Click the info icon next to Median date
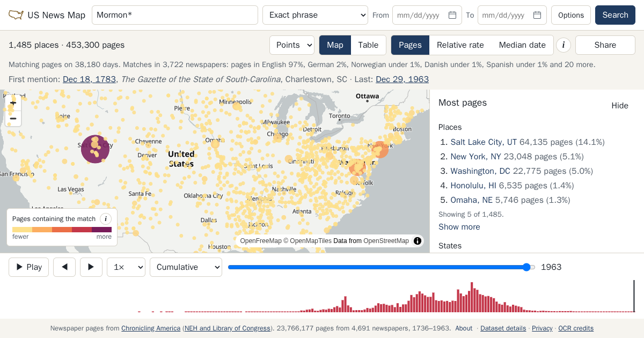 point(563,45)
